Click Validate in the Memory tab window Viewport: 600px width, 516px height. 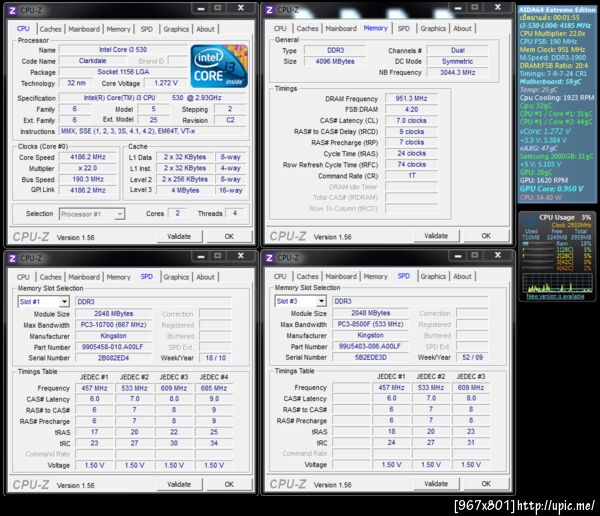point(436,236)
